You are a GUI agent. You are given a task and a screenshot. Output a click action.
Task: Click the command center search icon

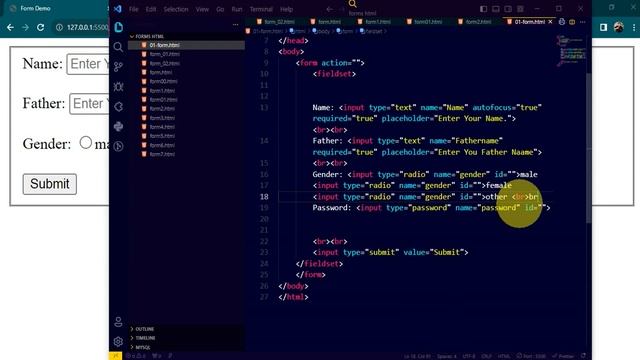click(353, 4)
